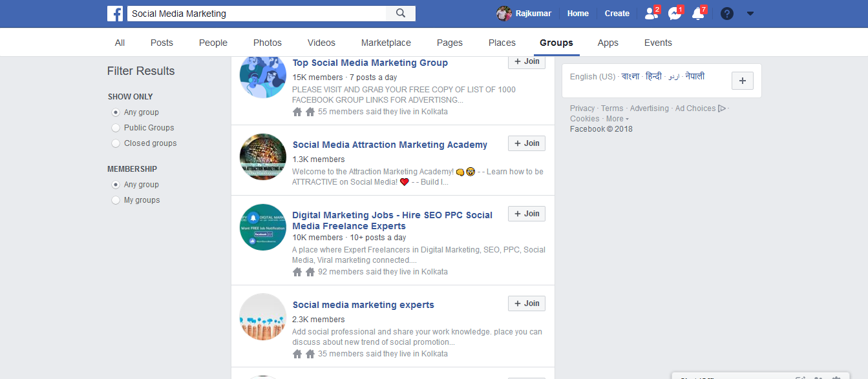Open the Messenger messages icon
The height and width of the screenshot is (379, 868).
675,14
